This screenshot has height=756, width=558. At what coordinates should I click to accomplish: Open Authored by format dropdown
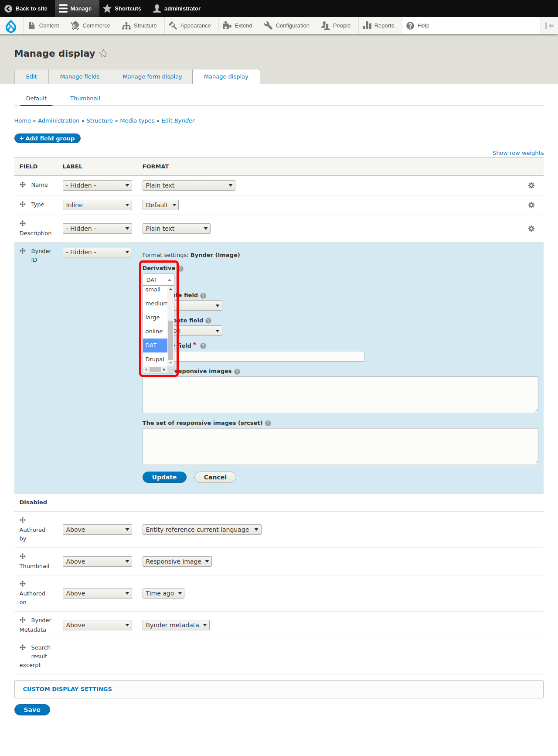[202, 530]
